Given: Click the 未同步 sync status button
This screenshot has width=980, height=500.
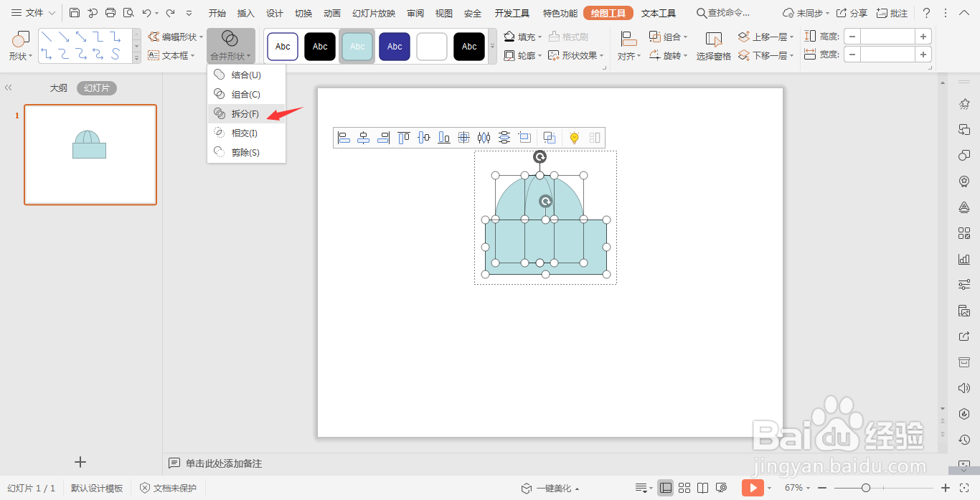Looking at the screenshot, I should (806, 13).
